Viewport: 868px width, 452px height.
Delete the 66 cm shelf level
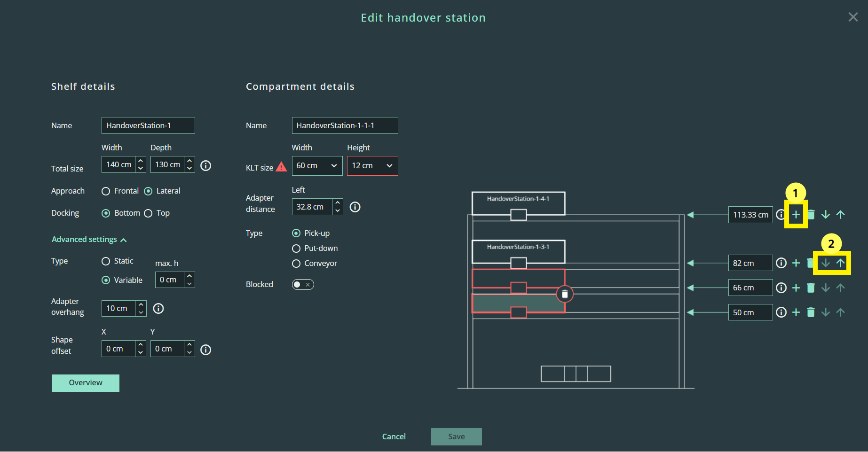[x=811, y=288]
